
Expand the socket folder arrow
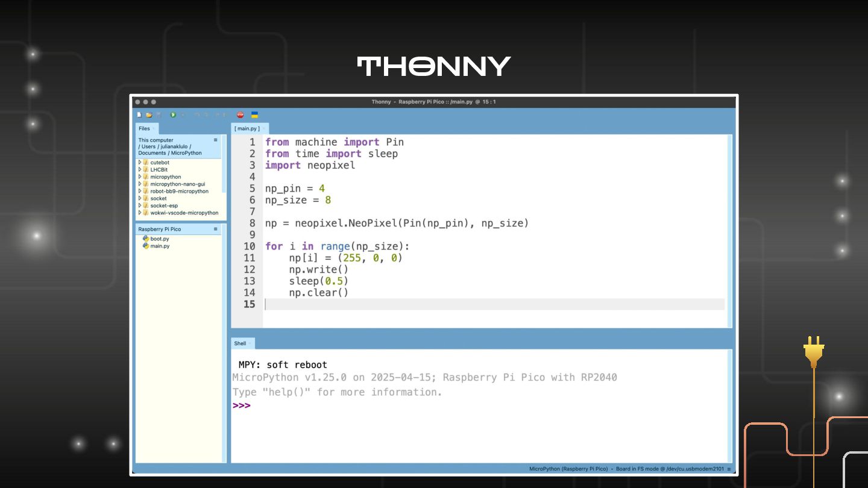[140, 198]
